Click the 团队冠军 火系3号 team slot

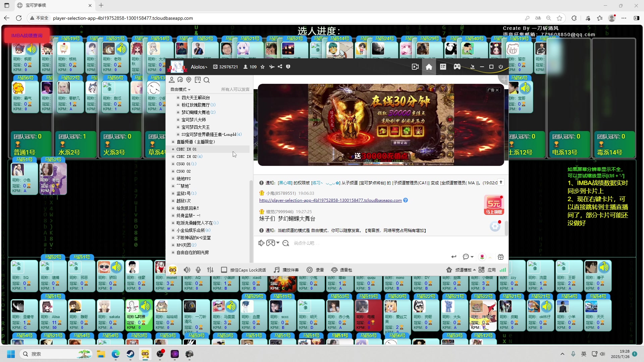[120, 144]
